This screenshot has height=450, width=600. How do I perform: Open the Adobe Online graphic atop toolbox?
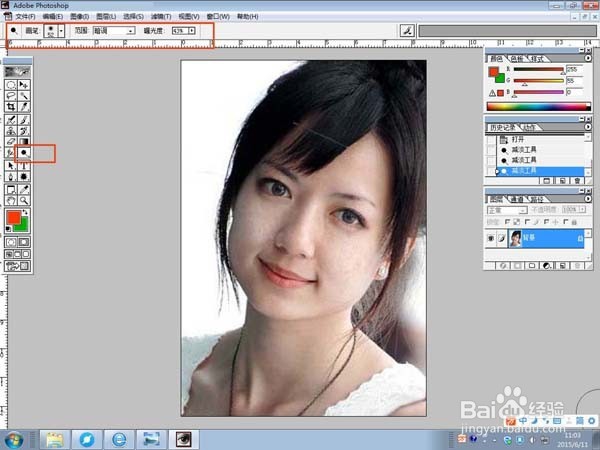click(17, 71)
